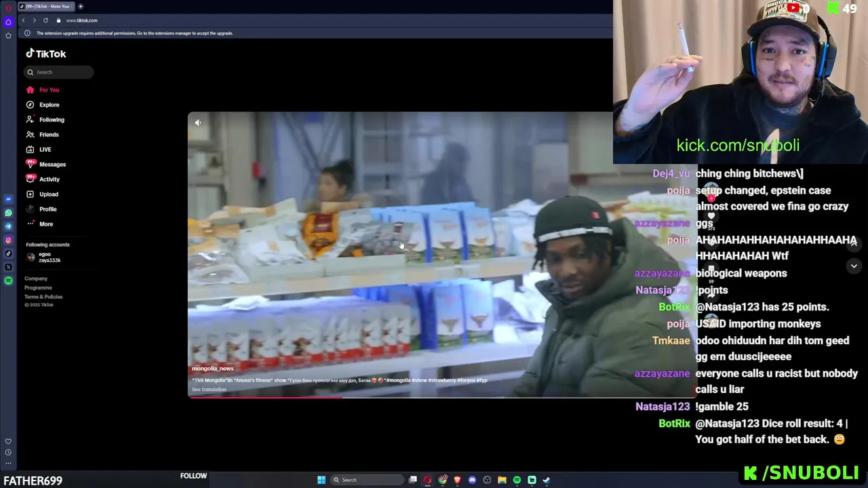Click See translation under caption
Image resolution: width=868 pixels, height=488 pixels.
point(209,390)
